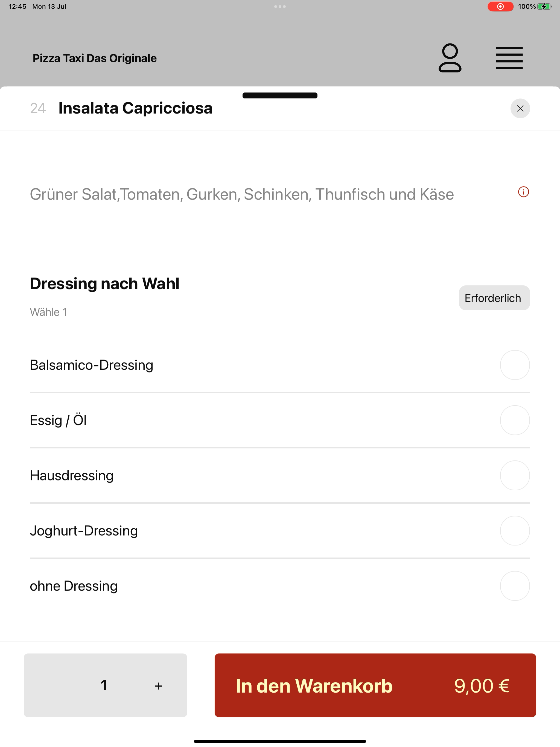Select the Essig / Öl radio button
Screen dimensions: 560x747
(x=515, y=420)
